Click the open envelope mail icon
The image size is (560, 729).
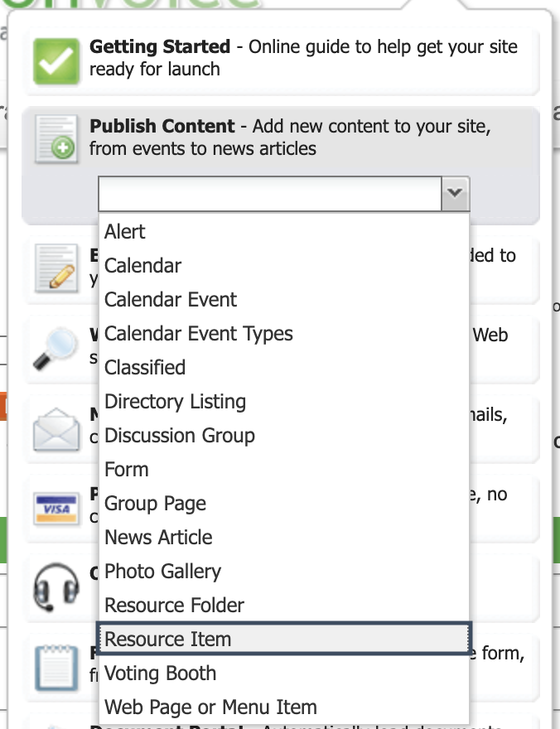[56, 429]
